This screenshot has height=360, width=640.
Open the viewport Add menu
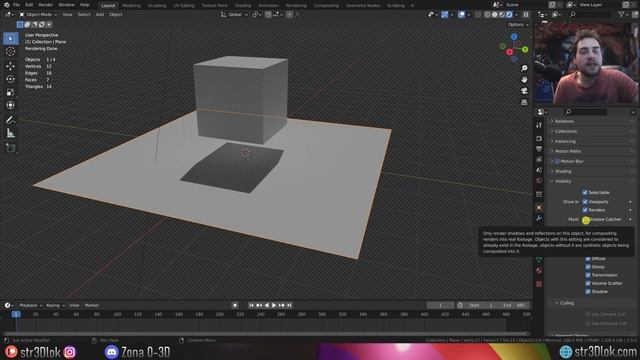pos(100,15)
